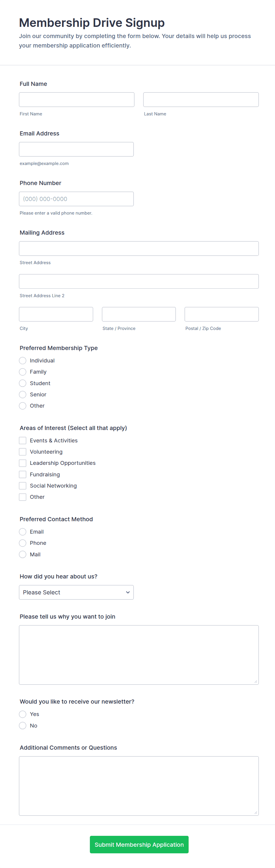Image resolution: width=275 pixels, height=868 pixels.
Task: Click the dropdown chevron arrow beside Please Select
Action: [128, 592]
